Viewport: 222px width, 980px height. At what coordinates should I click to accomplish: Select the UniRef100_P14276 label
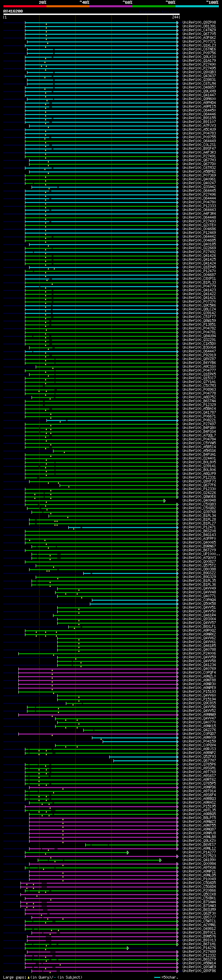(x=199, y=948)
